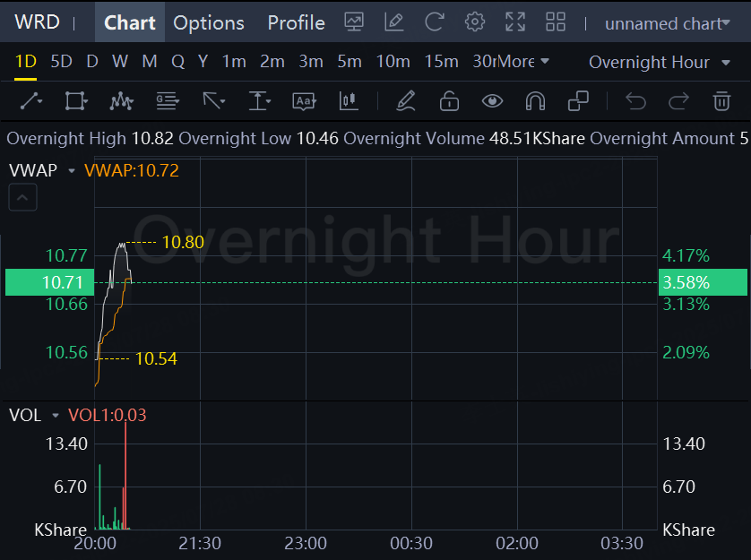Open the edit drawing tools icon
Screen dimensions: 751x560
point(394,22)
